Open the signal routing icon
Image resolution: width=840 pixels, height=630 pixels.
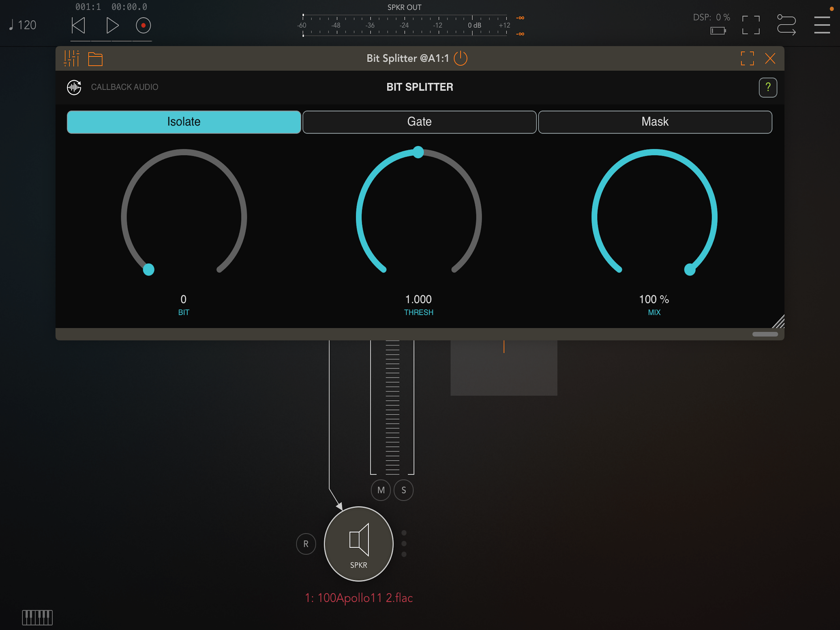coord(786,25)
